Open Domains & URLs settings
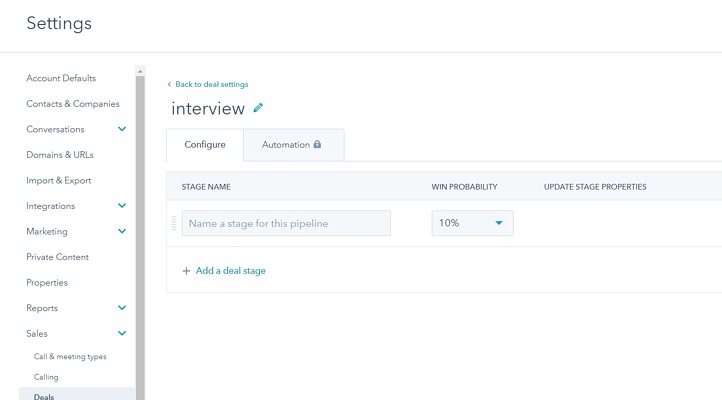This screenshot has height=400, width=722. point(60,155)
